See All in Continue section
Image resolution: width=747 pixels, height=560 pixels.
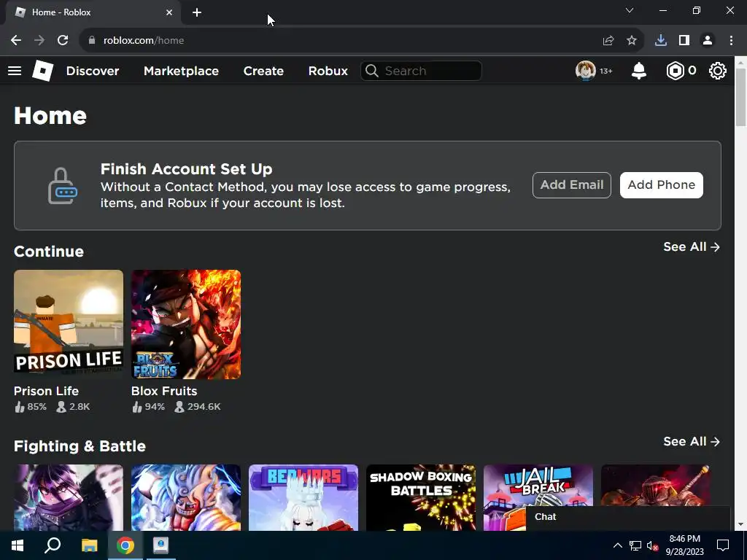(x=692, y=246)
